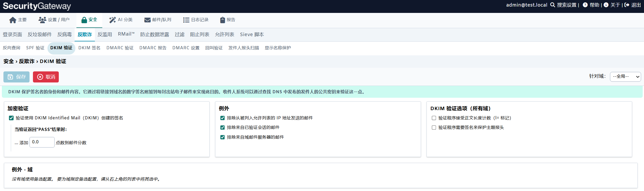Open the 防止数据泄露 tab
The width and height of the screenshot is (644, 191).
pos(155,35)
